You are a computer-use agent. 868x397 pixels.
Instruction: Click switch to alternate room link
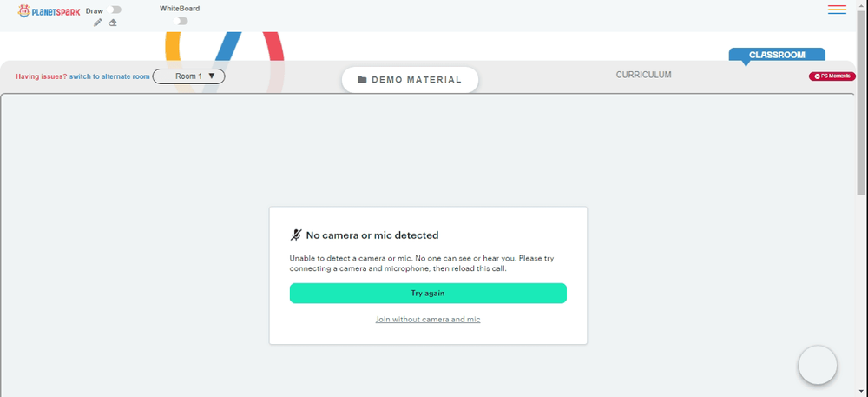109,77
